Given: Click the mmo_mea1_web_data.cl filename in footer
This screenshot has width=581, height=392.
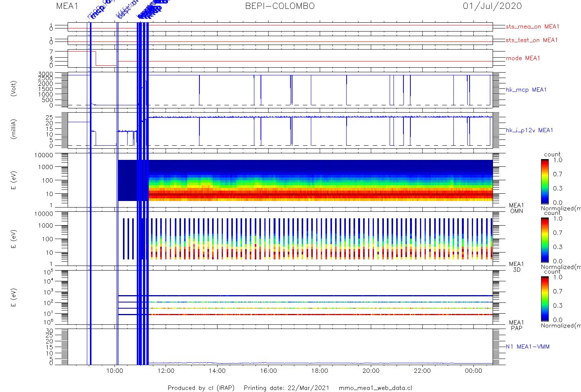Looking at the screenshot, I should click(x=375, y=388).
